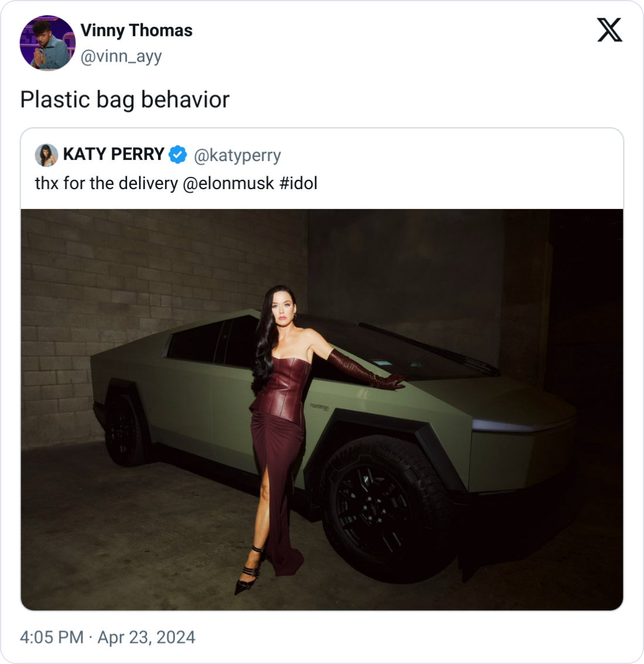Click the 4:05 PM post time
The height and width of the screenshot is (664, 644).
point(52,637)
